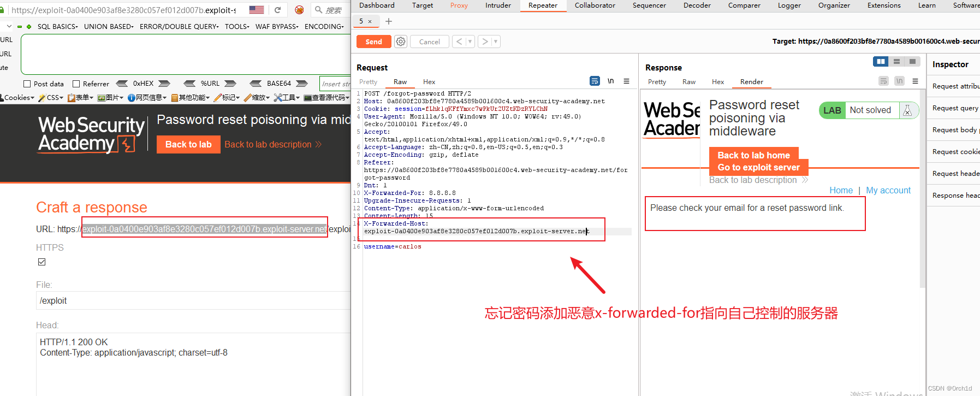Open the TOOLS dropdown in HackBar
Image resolution: width=980 pixels, height=396 pixels.
[237, 26]
